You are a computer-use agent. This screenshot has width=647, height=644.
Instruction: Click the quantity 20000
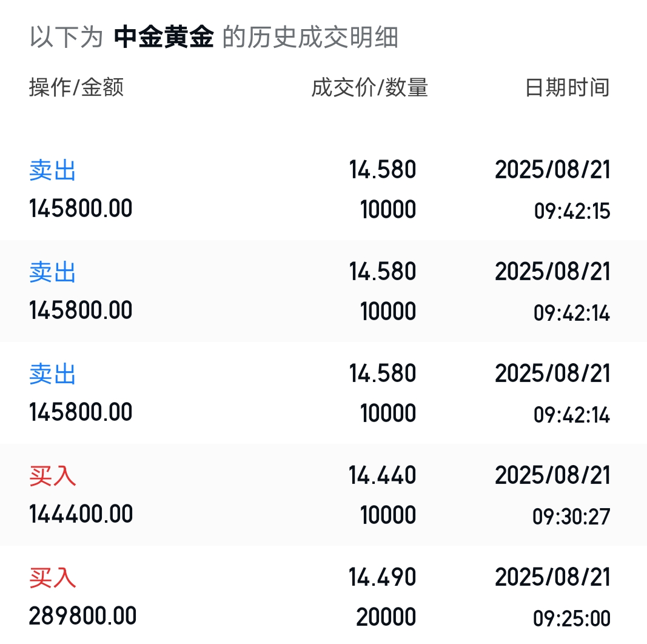click(x=386, y=617)
